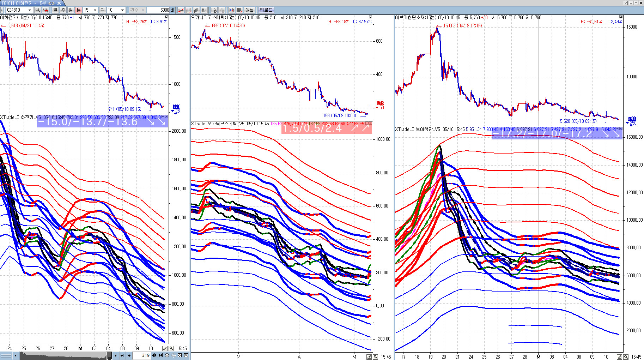This screenshot has height=360, width=644.
Task: Click the XTrade_오가닉티코스메틱_V5 indicator title
Action: (x=218, y=124)
